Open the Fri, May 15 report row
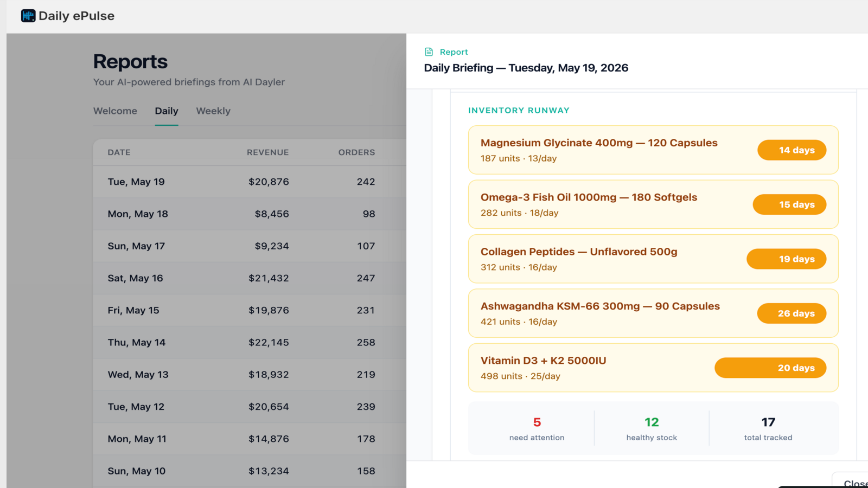 click(x=250, y=310)
